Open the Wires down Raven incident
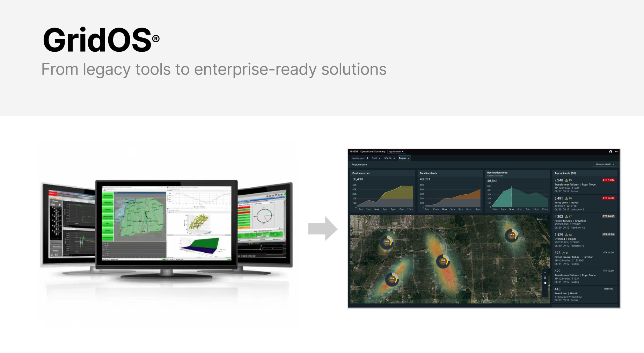 click(585, 204)
